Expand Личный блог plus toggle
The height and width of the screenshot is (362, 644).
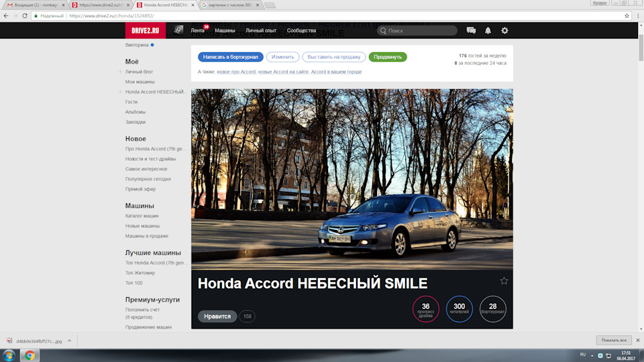(x=120, y=72)
